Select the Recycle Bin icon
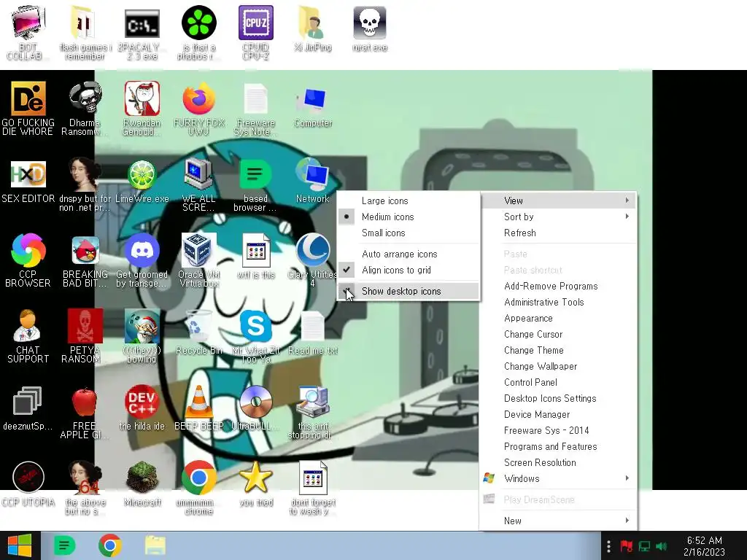 point(198,326)
